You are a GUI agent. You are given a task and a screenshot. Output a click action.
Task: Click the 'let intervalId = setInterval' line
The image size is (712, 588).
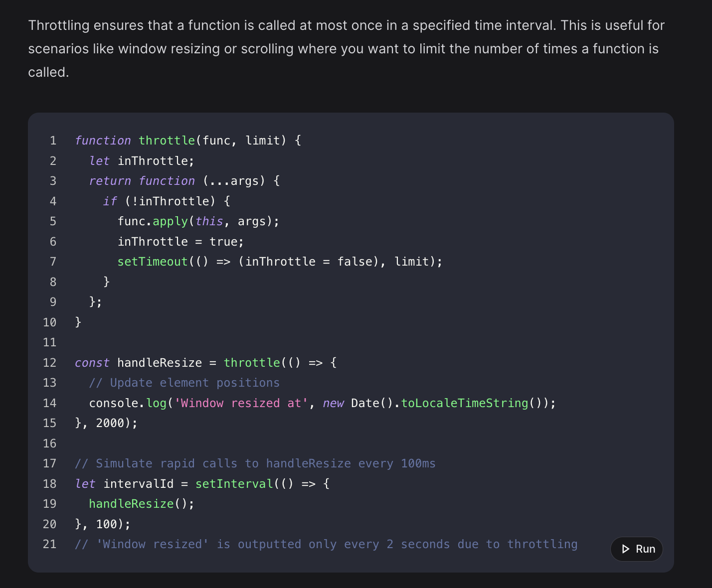click(202, 484)
